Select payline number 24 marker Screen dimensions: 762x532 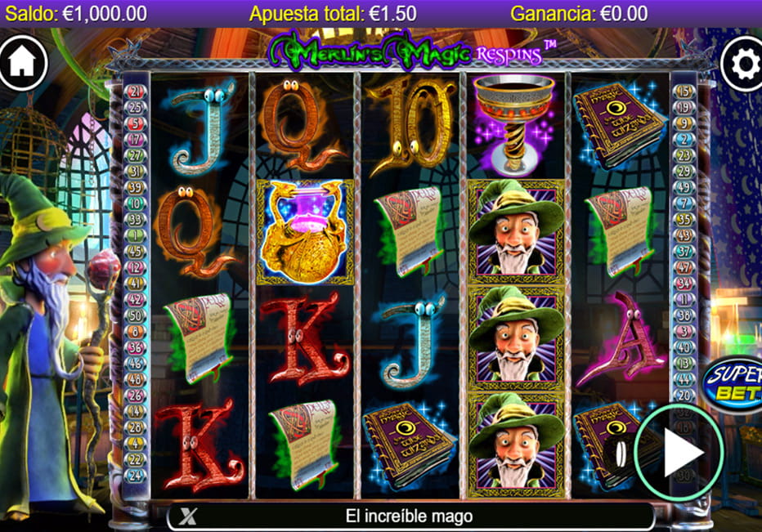pos(136,476)
